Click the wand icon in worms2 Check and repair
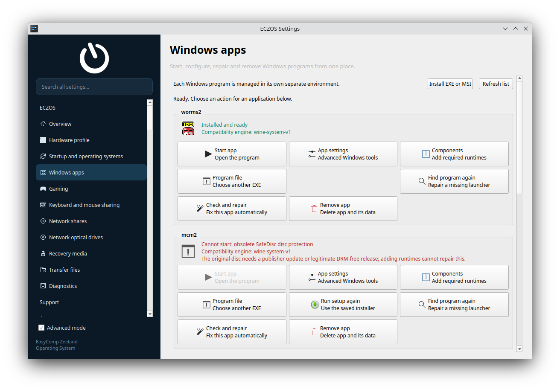Screen dimensions: 560x392 coord(200,209)
